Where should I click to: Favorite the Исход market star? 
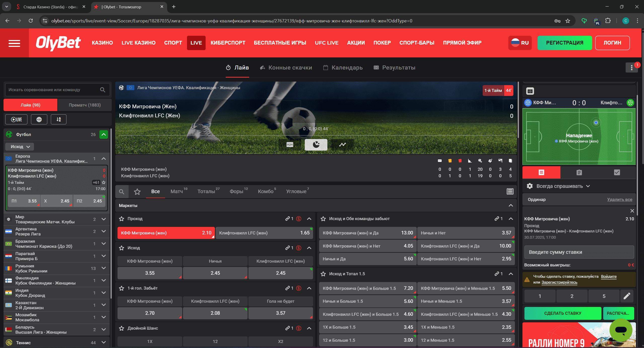tap(122, 248)
